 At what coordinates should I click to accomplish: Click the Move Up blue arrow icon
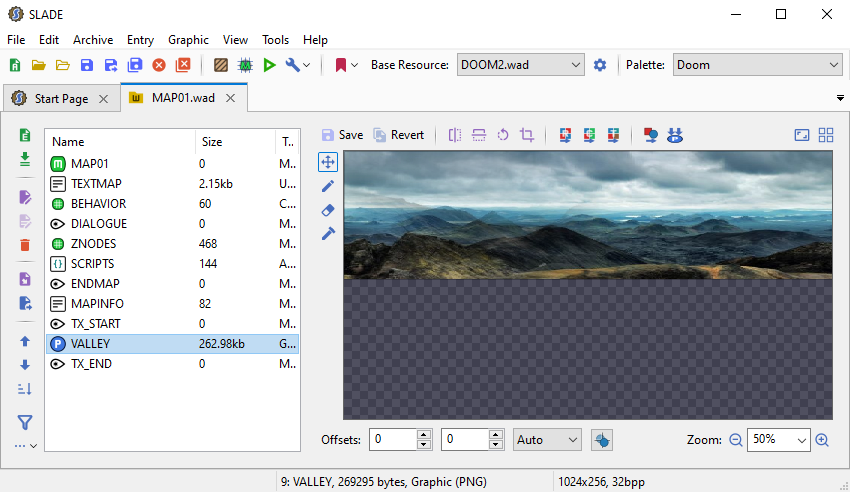25,341
